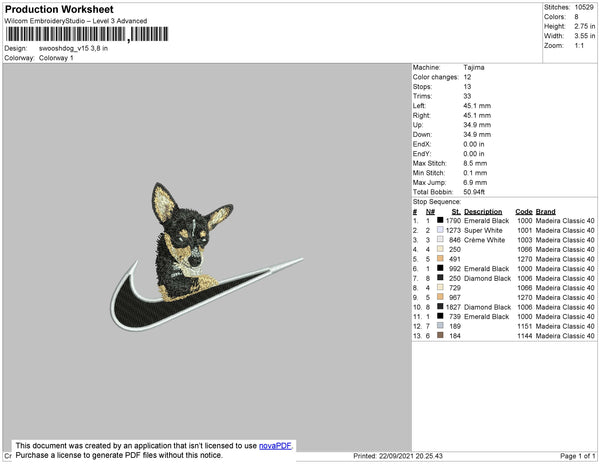
Task: Click the embroidered dog swoosh design preview
Action: pyautogui.click(x=207, y=257)
